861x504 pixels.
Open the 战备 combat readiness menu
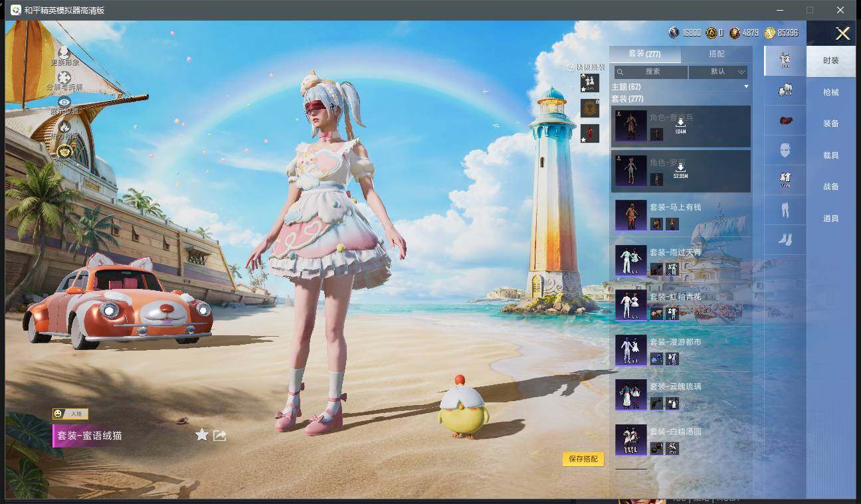click(830, 187)
